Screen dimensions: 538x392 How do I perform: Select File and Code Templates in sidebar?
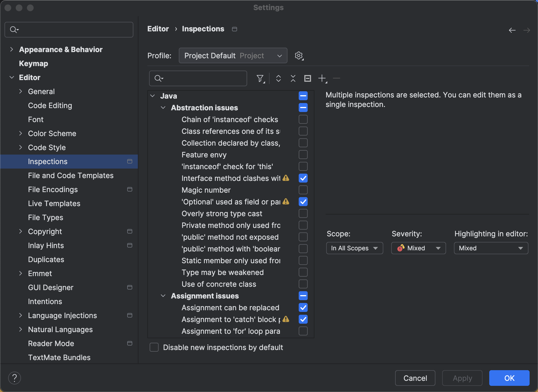click(71, 176)
